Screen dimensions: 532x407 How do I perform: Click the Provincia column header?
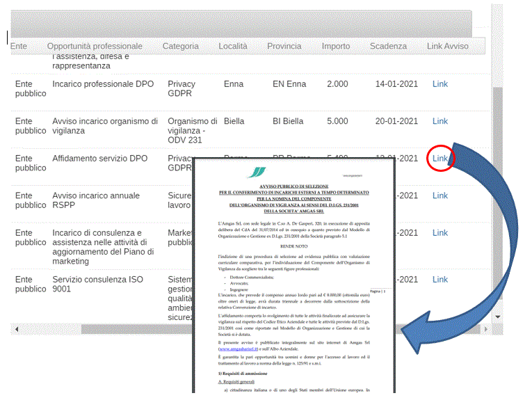coord(284,47)
